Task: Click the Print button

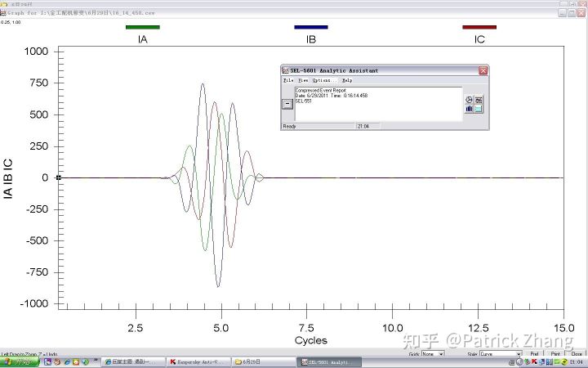Action: [555, 354]
